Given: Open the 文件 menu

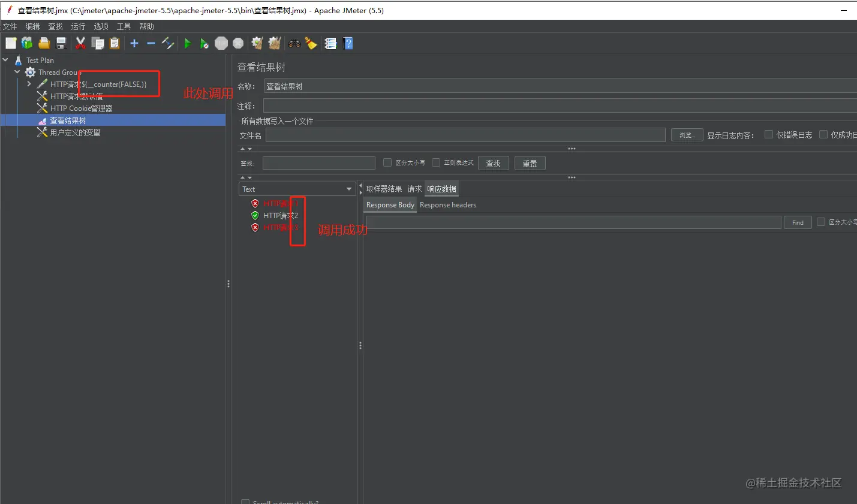Looking at the screenshot, I should [x=10, y=26].
